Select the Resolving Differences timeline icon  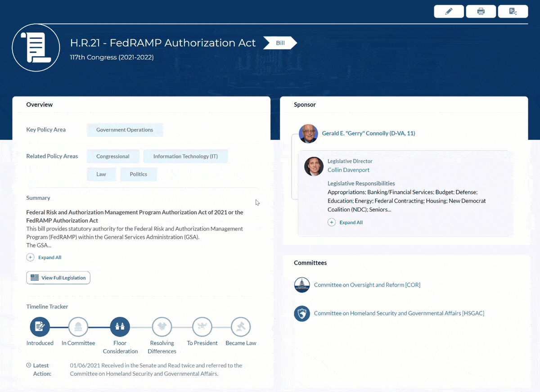[162, 327]
